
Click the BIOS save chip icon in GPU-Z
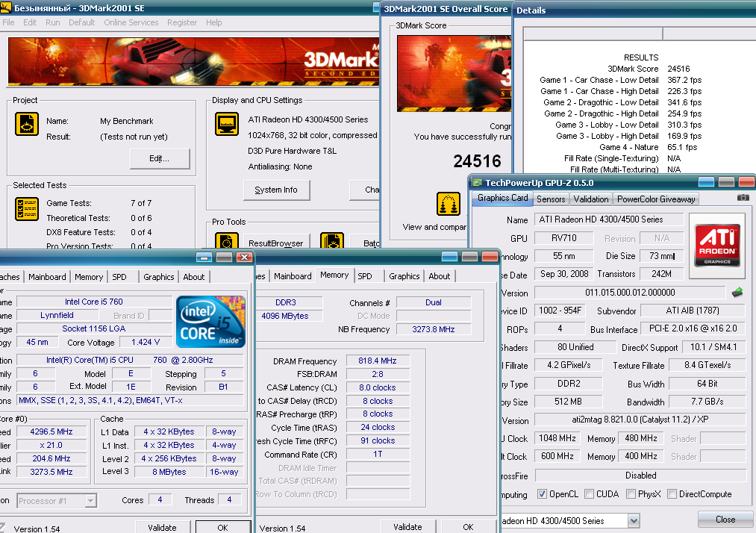coord(737,293)
